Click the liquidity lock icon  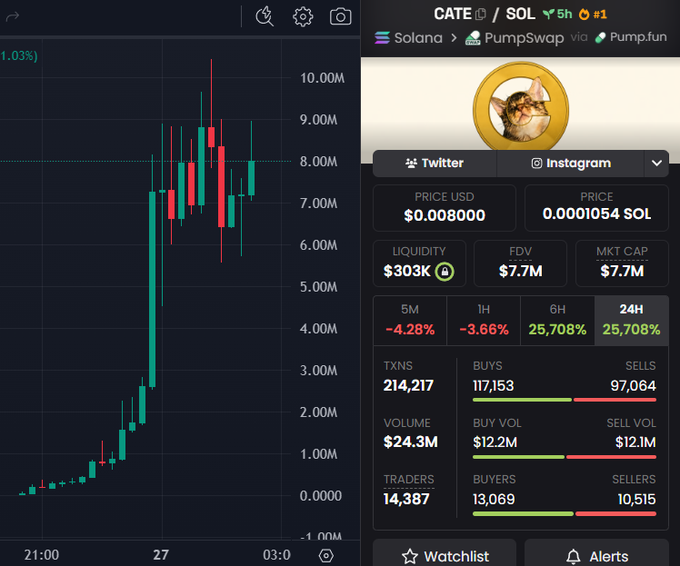(445, 272)
